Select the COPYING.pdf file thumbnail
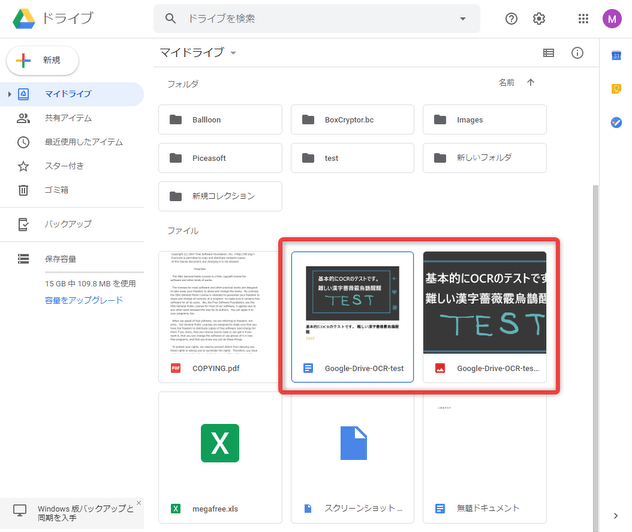 tap(218, 303)
